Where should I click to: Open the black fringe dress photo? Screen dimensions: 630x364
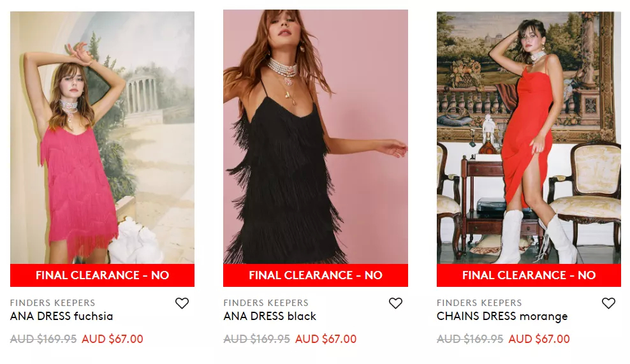pyautogui.click(x=316, y=136)
